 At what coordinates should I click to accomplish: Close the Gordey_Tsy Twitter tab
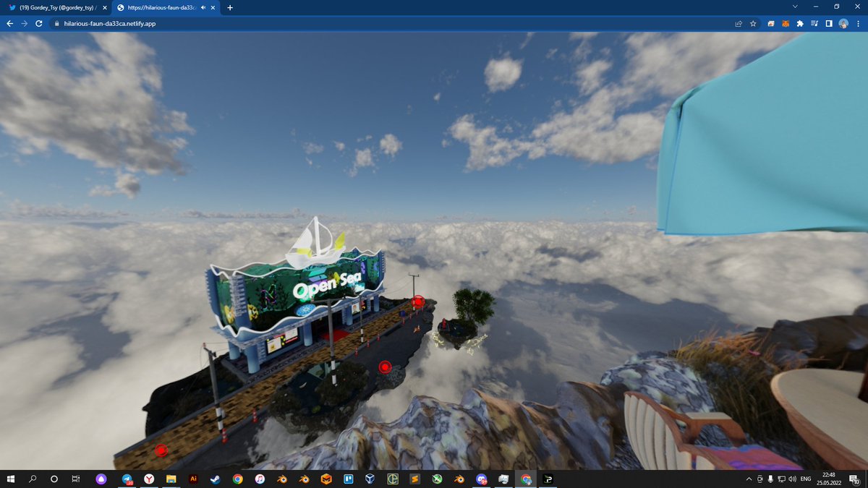[105, 7]
